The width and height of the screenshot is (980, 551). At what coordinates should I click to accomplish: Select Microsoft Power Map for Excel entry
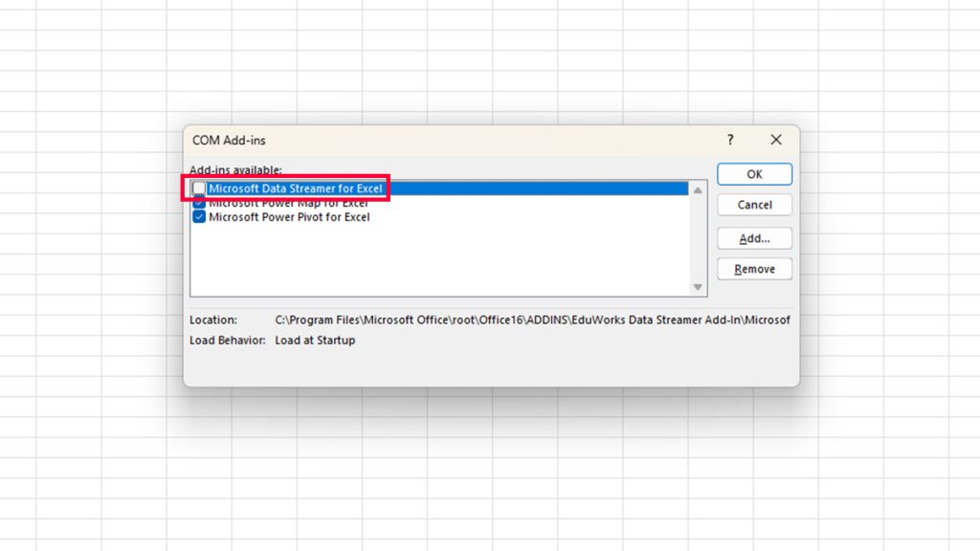pos(287,203)
